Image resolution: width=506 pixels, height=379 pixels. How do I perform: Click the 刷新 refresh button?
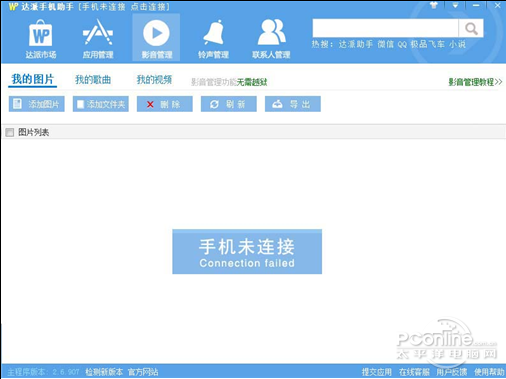pyautogui.click(x=229, y=104)
